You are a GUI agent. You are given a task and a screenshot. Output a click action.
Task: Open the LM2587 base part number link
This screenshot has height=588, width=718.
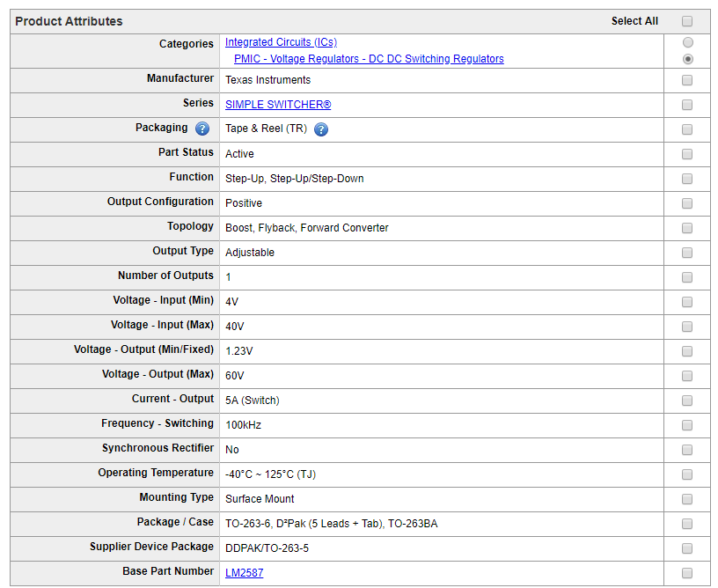[x=244, y=573]
